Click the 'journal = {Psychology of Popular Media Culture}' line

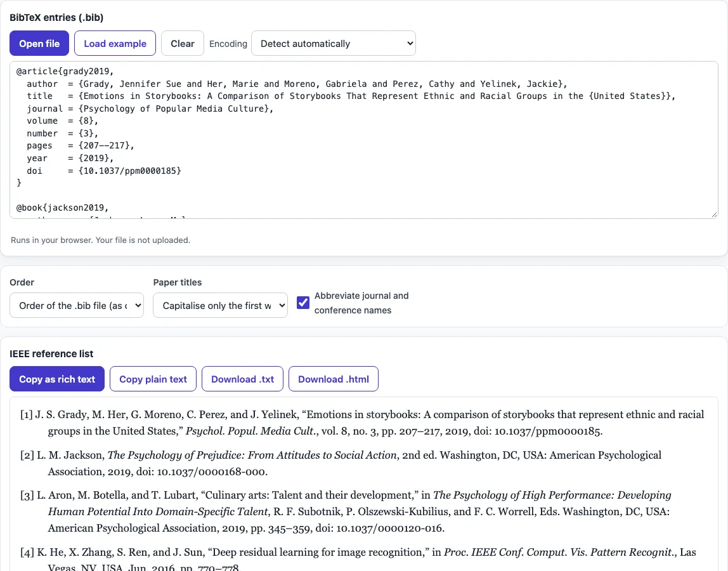tap(150, 108)
